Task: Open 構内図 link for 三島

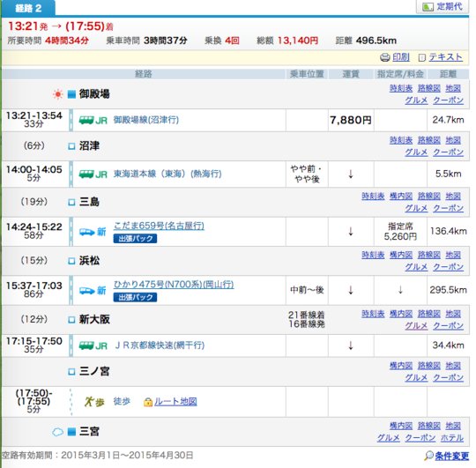Action: pos(401,196)
